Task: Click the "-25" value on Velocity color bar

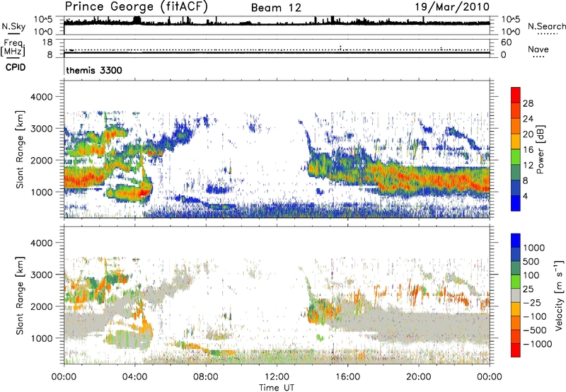Action: (x=532, y=303)
